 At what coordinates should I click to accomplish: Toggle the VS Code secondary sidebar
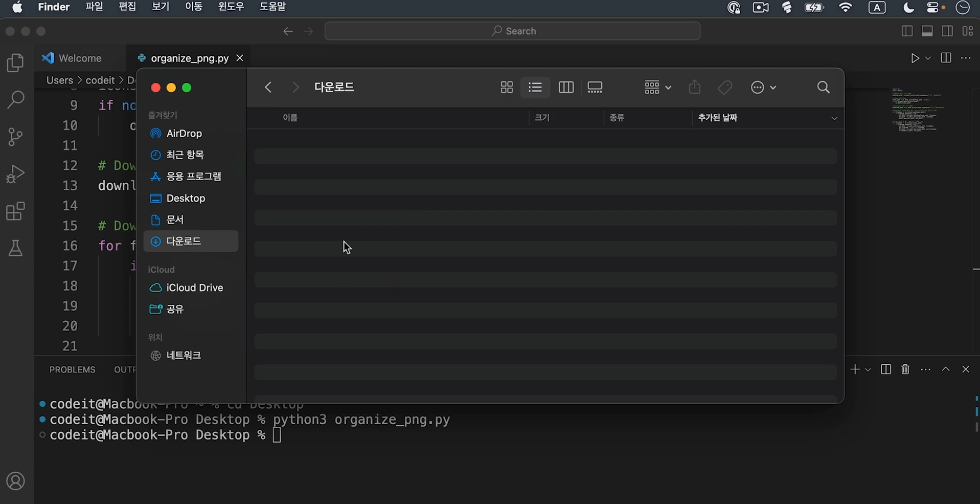(947, 31)
